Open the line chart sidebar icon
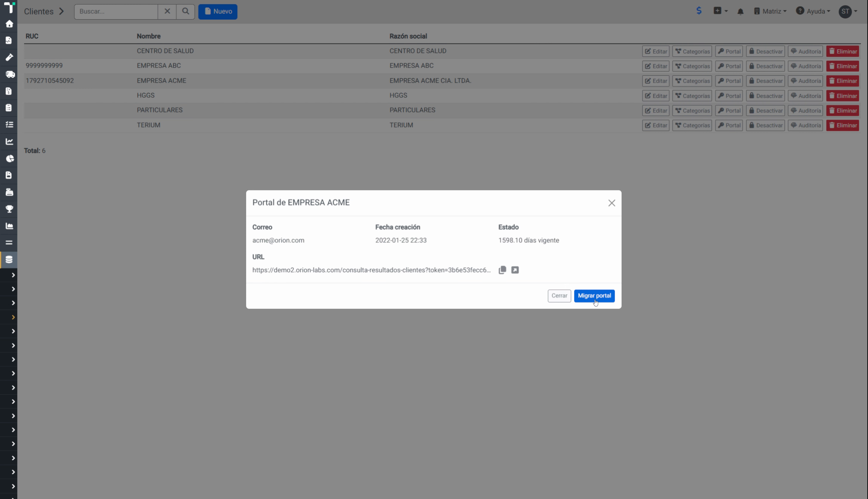The image size is (868, 499). (x=9, y=142)
